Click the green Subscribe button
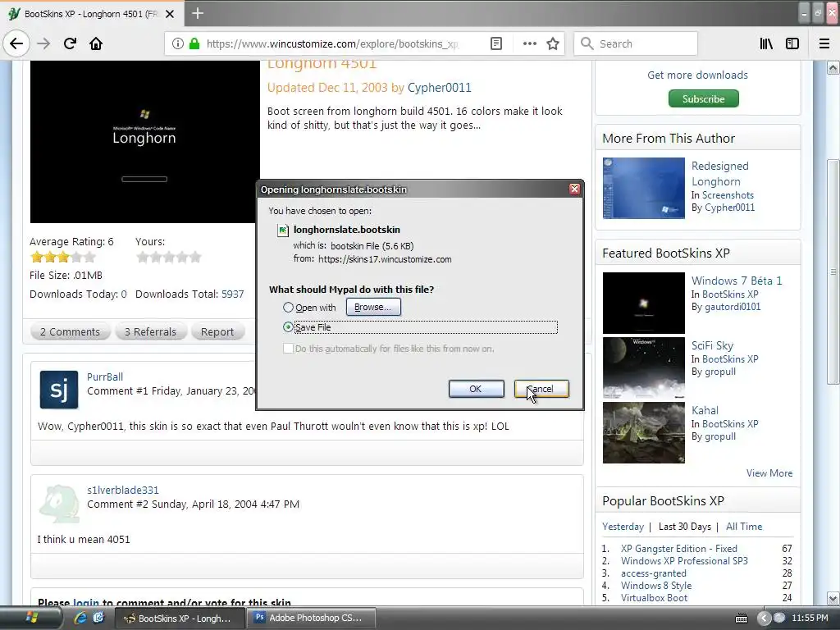Image resolution: width=840 pixels, height=630 pixels. point(703,98)
